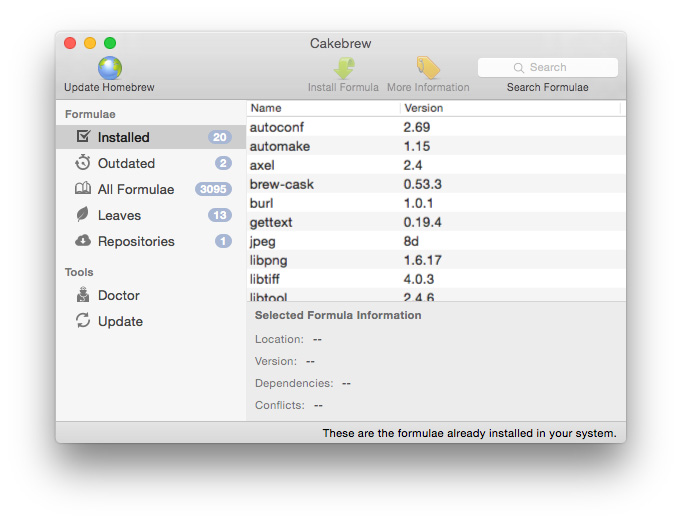Click version 0.53.3 cell

422,184
